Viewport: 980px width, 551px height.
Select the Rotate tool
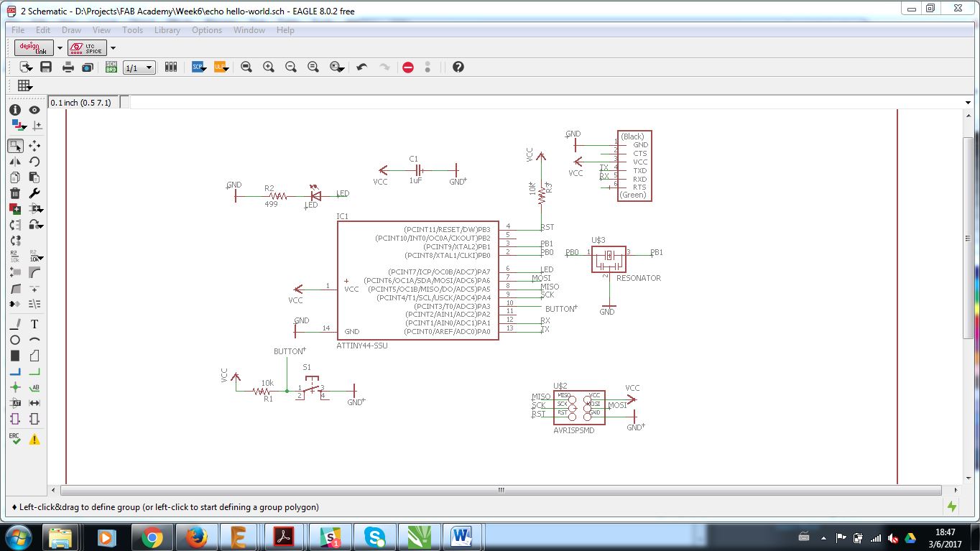coord(34,162)
